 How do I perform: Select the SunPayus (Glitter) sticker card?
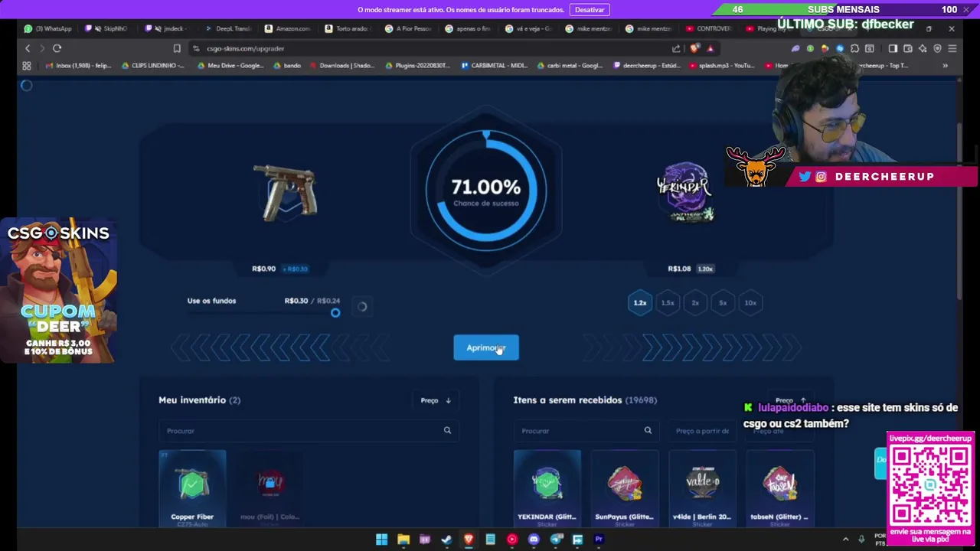pyautogui.click(x=624, y=489)
